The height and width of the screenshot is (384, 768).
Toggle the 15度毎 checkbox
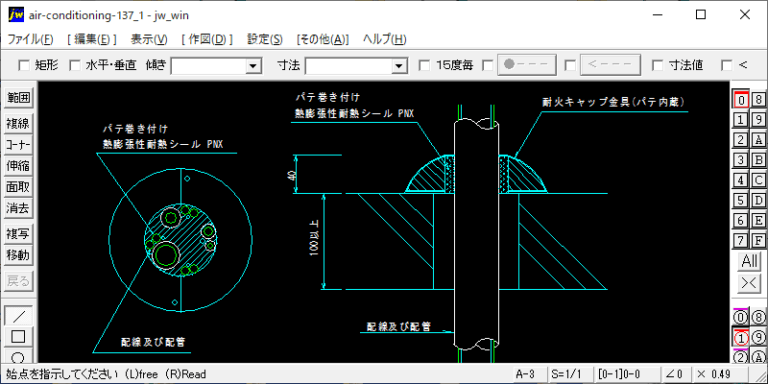425,65
